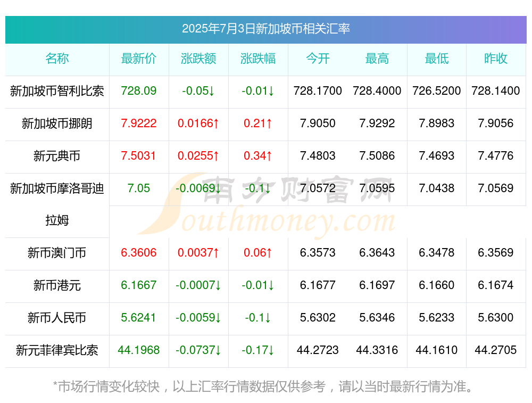Click the previous close 6.1674

pyautogui.click(x=496, y=285)
